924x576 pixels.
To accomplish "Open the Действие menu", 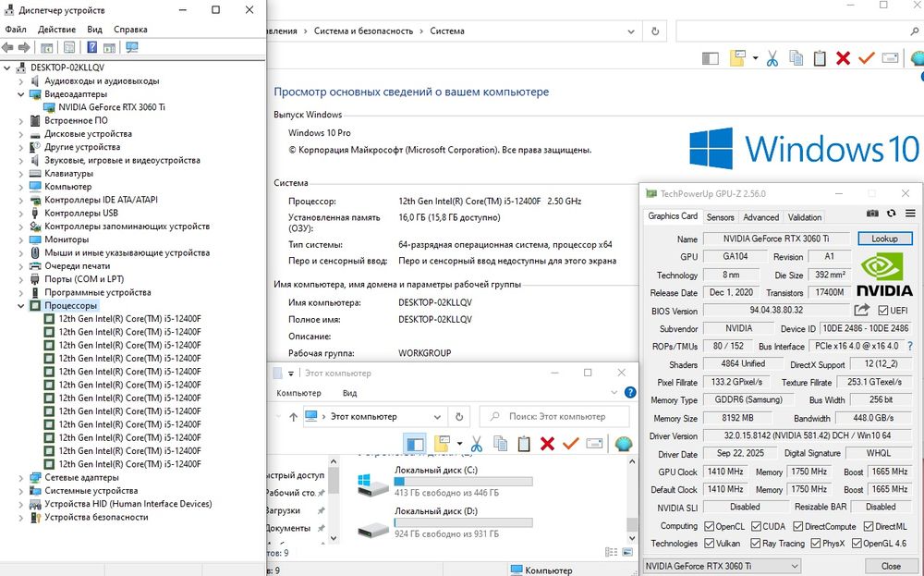I will pyautogui.click(x=56, y=30).
